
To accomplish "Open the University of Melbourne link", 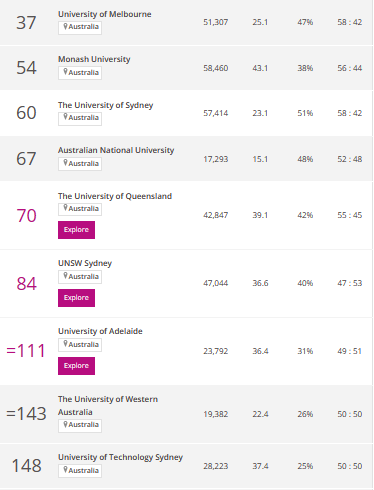I will pyautogui.click(x=105, y=14).
